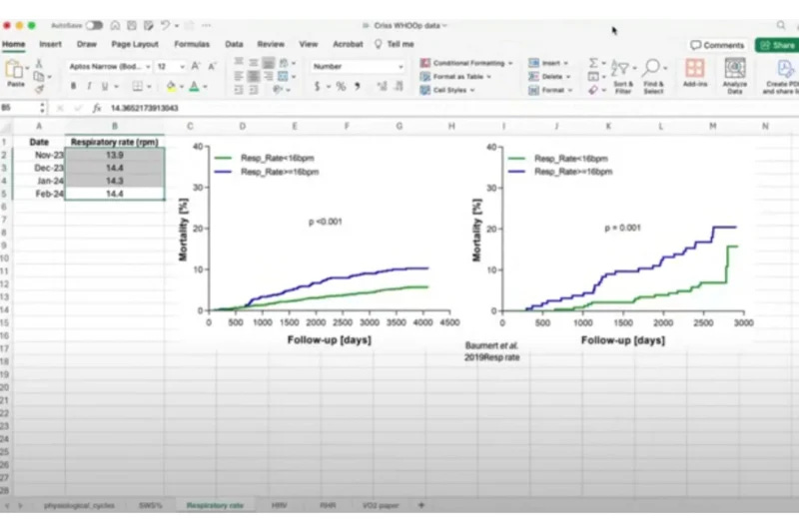Viewport: 799px width, 532px height.
Task: Open the Insert cells dropdown
Action: point(549,63)
